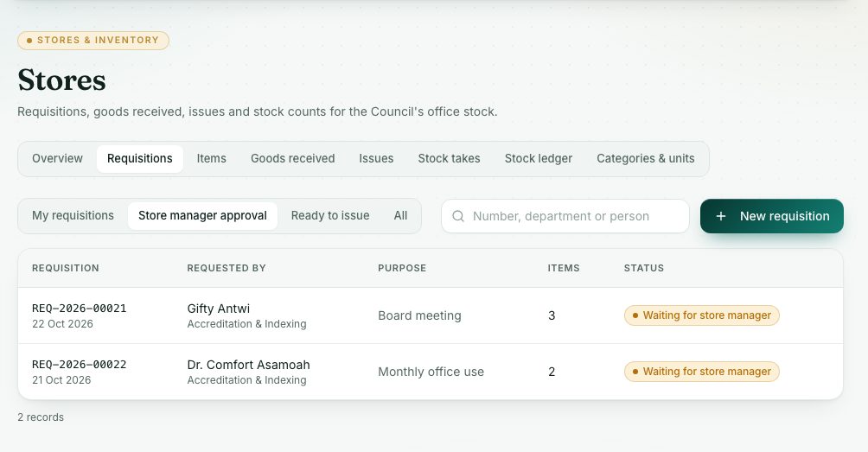The image size is (868, 452).
Task: Click the search magnifier icon
Action: coord(458,216)
